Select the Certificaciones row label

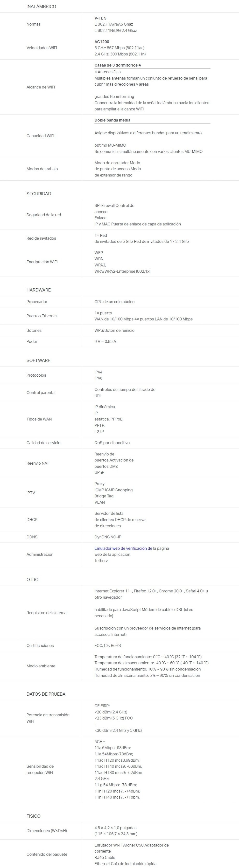[x=40, y=646]
